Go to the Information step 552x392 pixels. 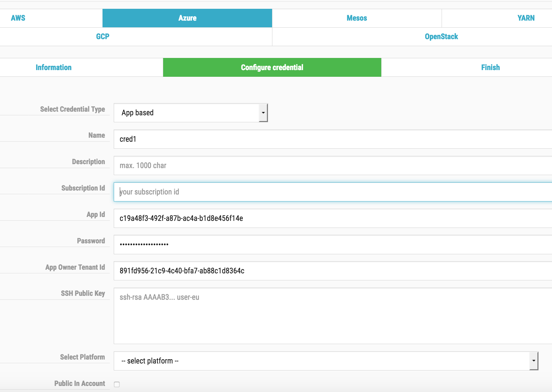pos(53,67)
